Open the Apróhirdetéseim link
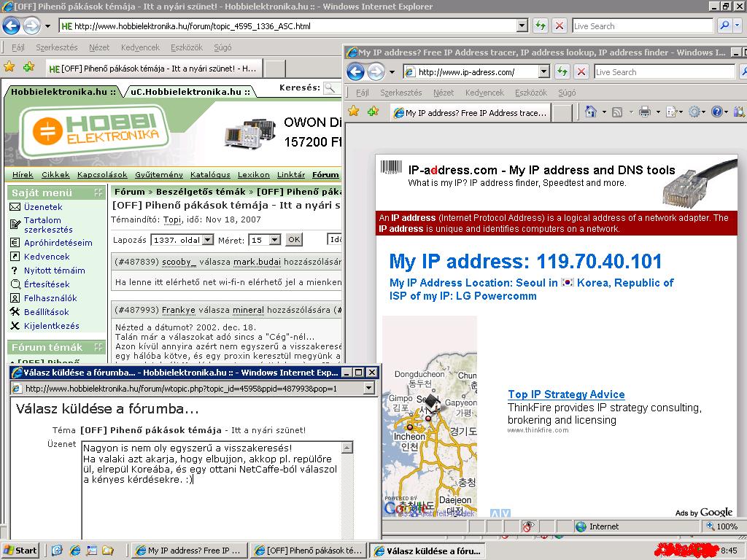Image resolution: width=747 pixels, height=560 pixels. (58, 242)
